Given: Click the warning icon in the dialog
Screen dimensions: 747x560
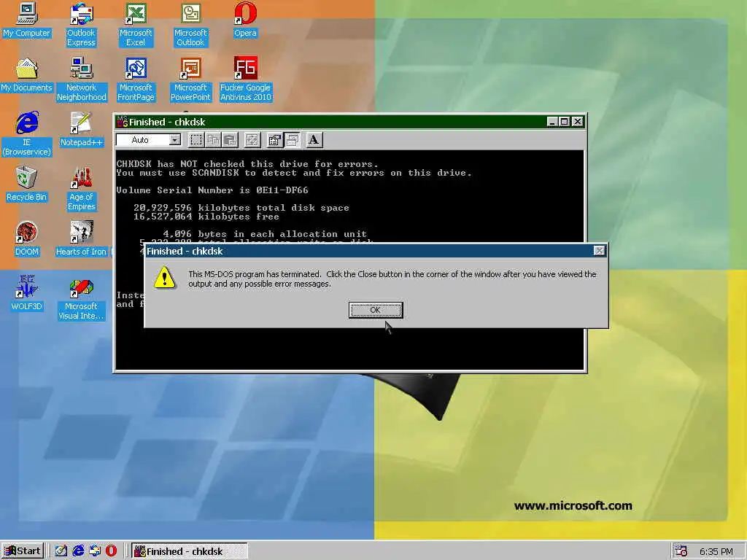Looking at the screenshot, I should click(x=164, y=278).
